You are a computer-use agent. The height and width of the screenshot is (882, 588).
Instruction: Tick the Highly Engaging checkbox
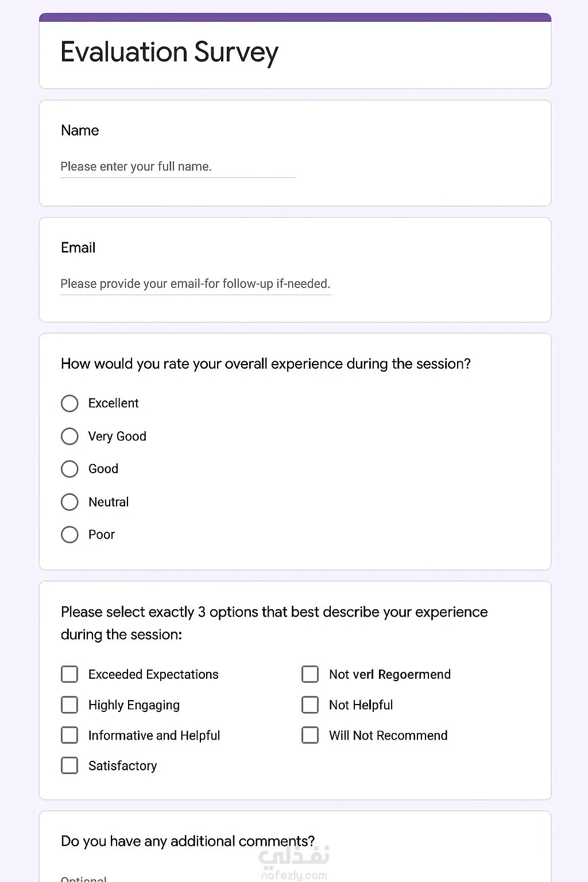pyautogui.click(x=69, y=705)
